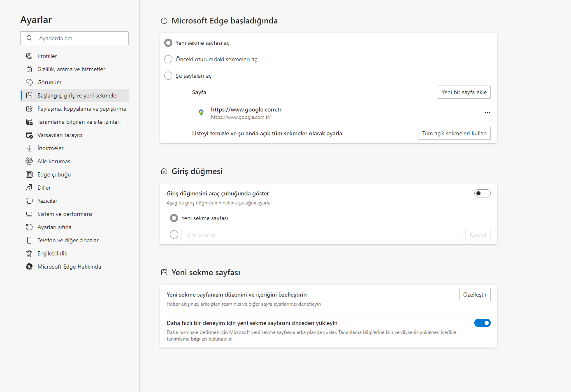Open Sistem ve performans settings

(x=74, y=214)
